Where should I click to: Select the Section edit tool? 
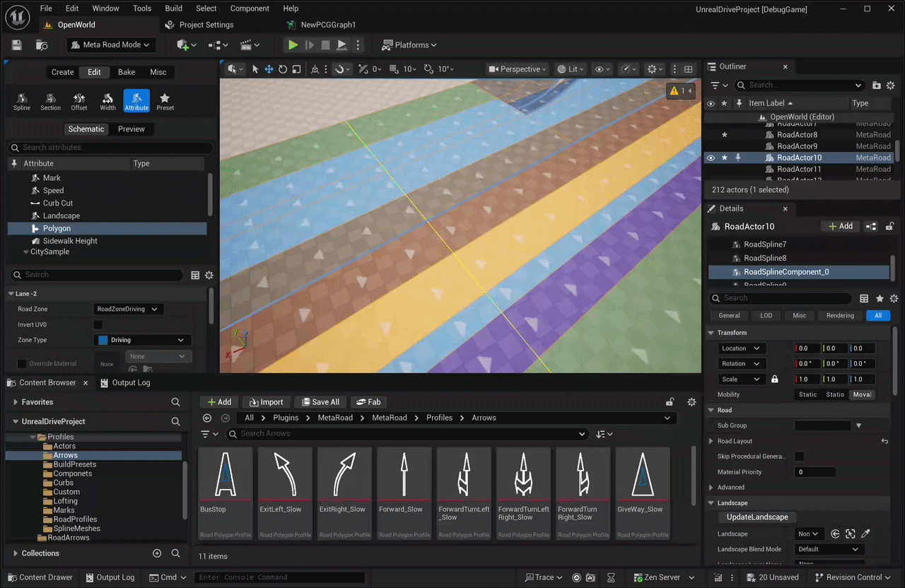(50, 101)
